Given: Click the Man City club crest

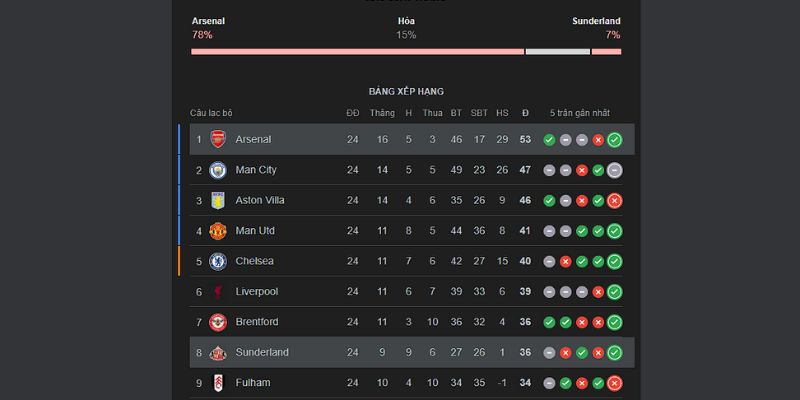Looking at the screenshot, I should coord(218,170).
